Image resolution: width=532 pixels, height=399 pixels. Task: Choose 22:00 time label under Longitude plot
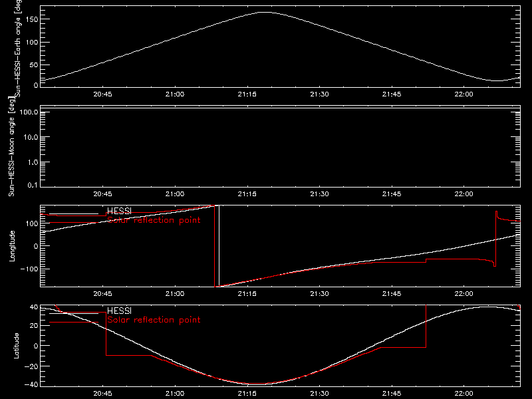[464, 294]
